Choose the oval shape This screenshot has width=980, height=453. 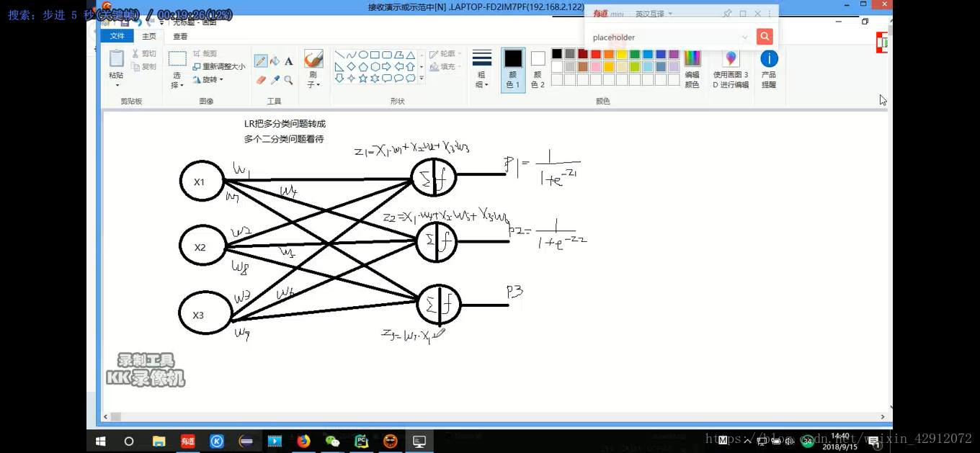click(x=363, y=55)
